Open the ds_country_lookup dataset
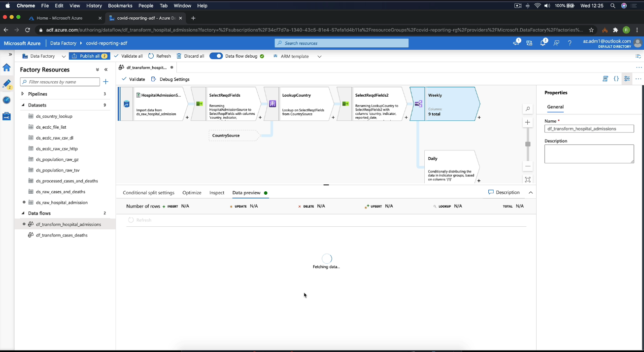Image resolution: width=644 pixels, height=352 pixels. coord(54,116)
